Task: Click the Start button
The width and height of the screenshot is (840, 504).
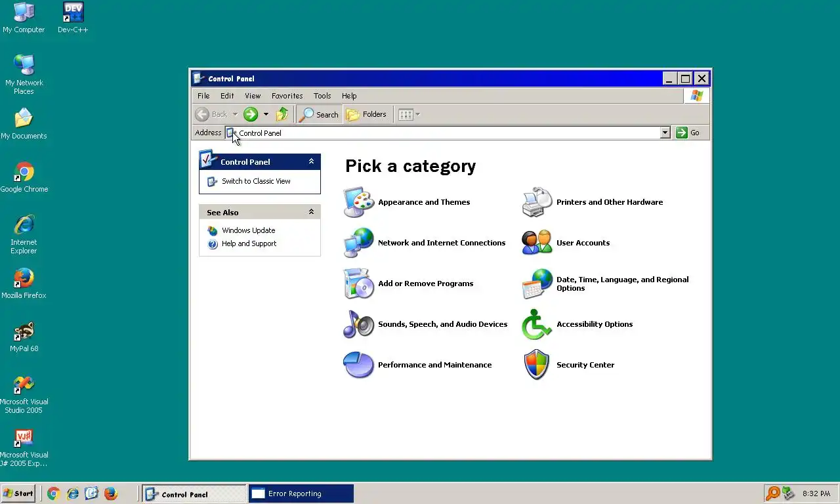Action: coord(18,493)
